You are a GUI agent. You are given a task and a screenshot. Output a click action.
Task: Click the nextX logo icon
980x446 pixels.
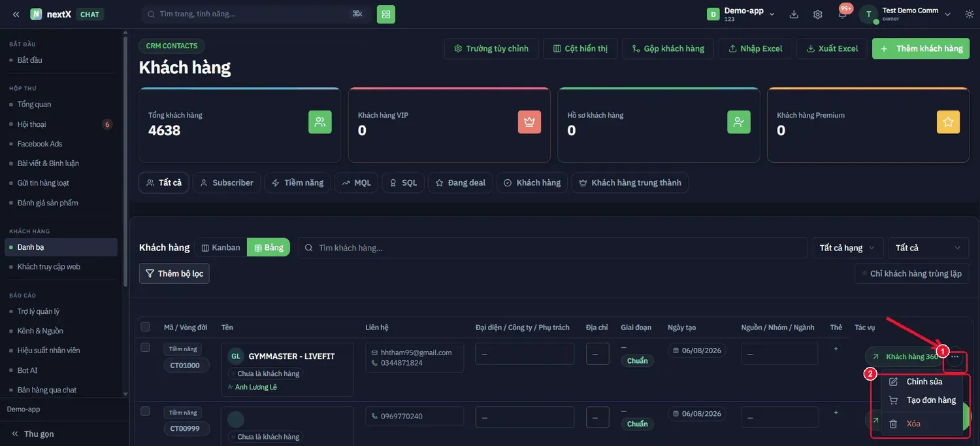point(36,14)
